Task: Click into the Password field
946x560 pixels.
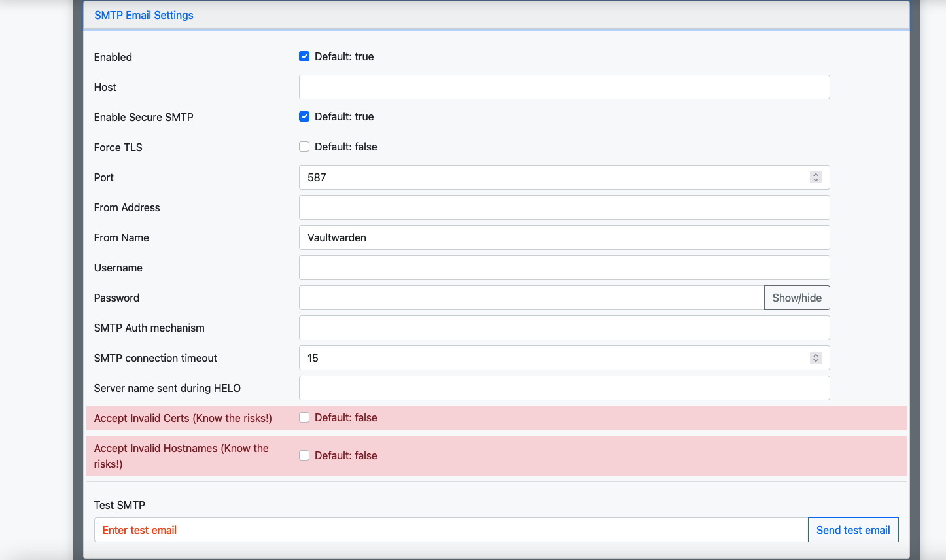Action: click(x=531, y=298)
